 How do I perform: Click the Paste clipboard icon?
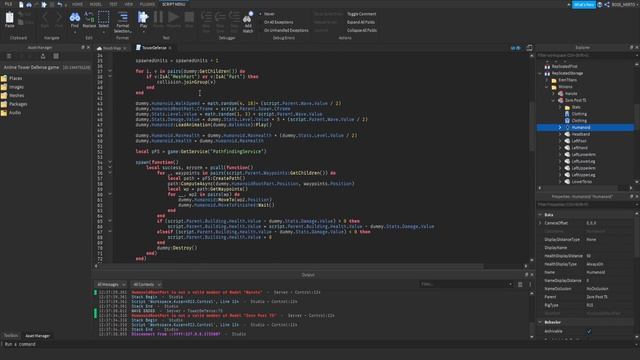(9, 19)
